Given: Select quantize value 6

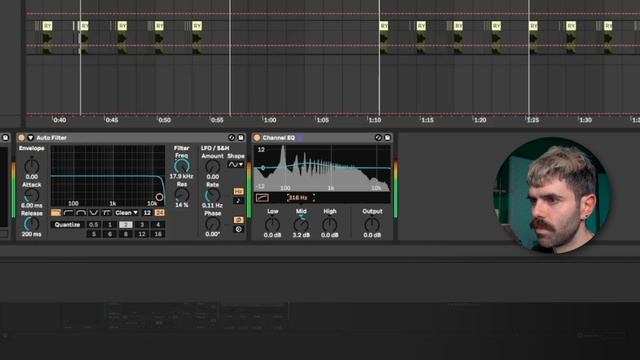Looking at the screenshot, I should 109,234.
